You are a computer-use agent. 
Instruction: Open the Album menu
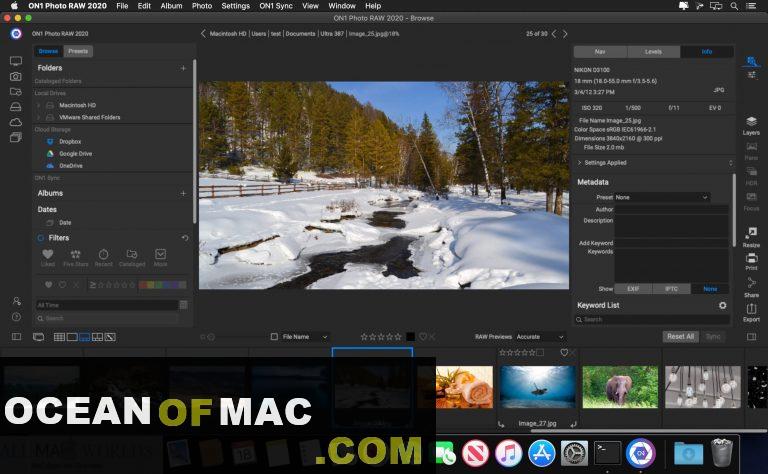point(171,6)
